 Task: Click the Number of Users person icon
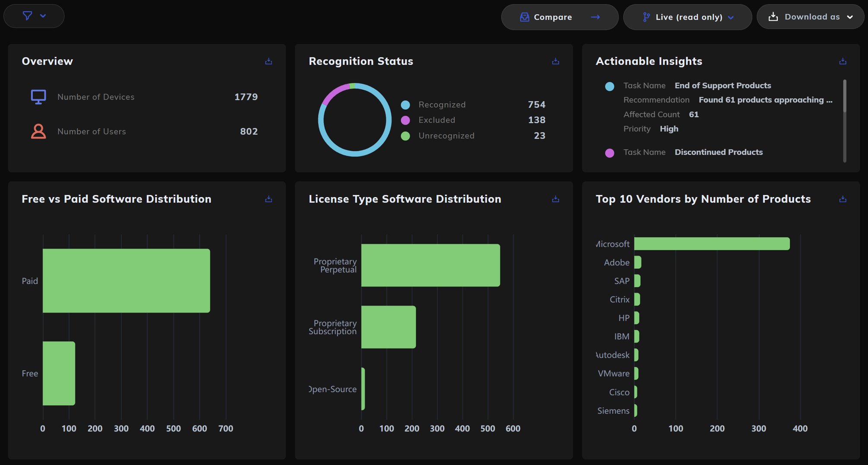pyautogui.click(x=38, y=131)
